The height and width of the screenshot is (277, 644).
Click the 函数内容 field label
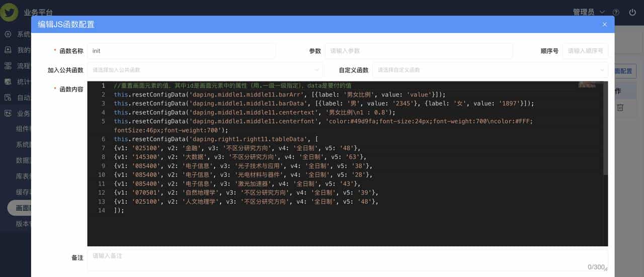(x=71, y=89)
